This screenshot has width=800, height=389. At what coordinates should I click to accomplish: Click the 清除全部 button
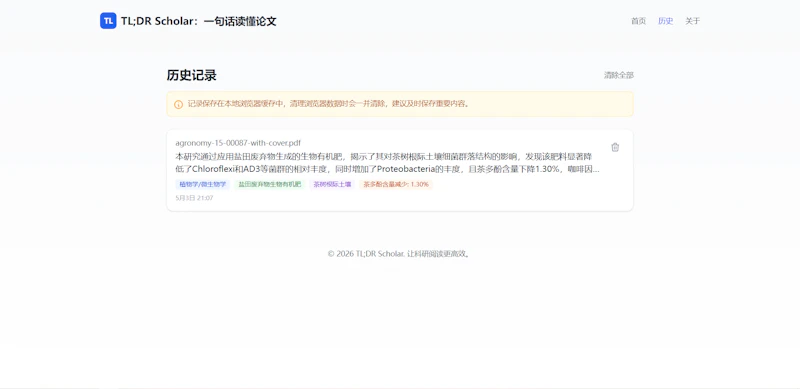click(619, 75)
